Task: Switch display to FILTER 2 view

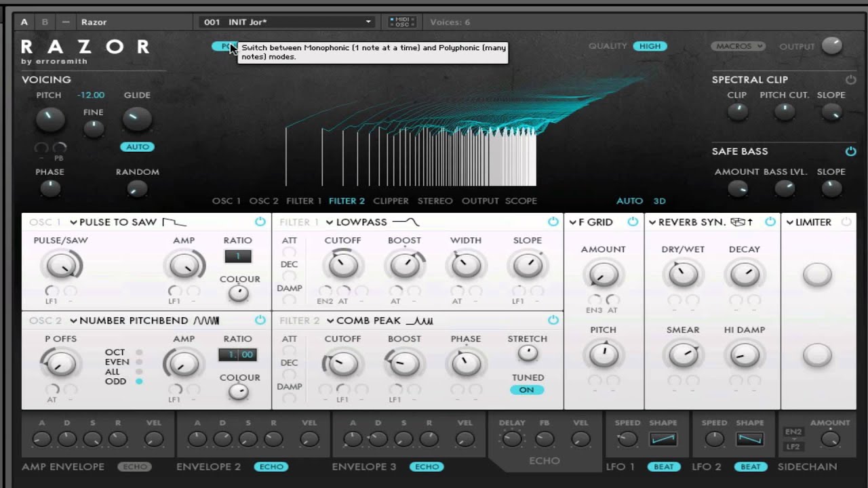Action: (347, 201)
